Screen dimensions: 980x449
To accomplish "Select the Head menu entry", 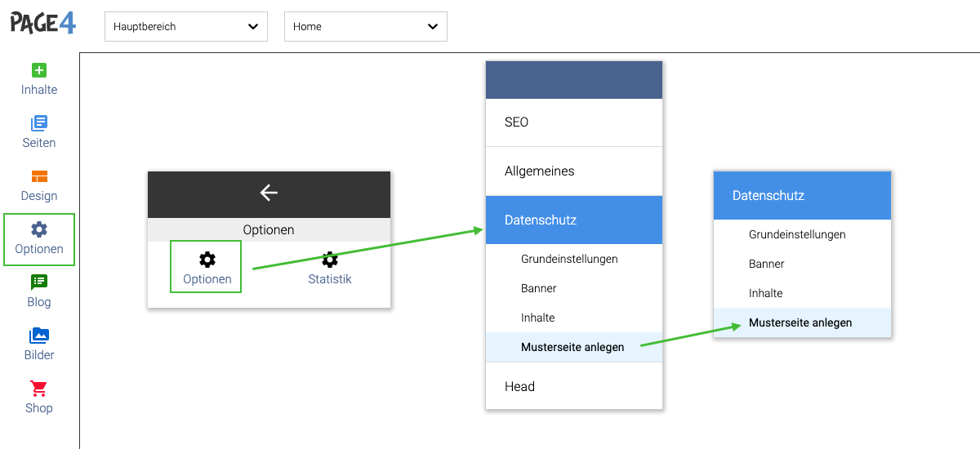I will coord(573,386).
